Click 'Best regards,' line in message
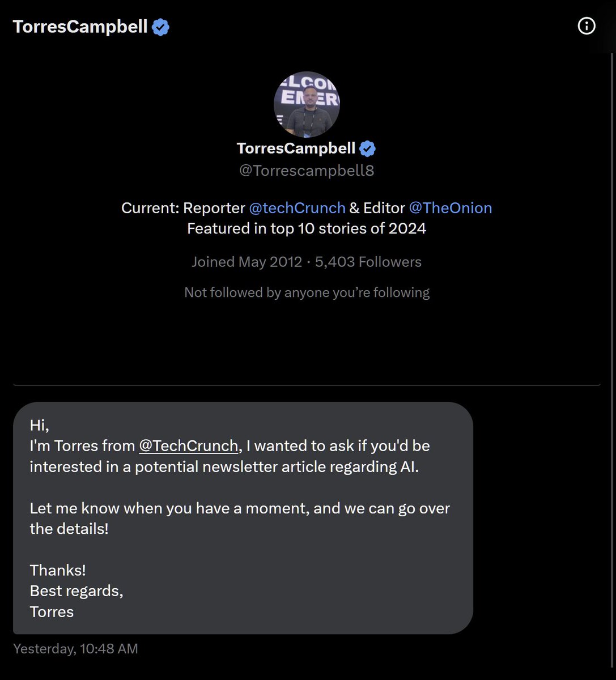616x680 pixels. click(x=77, y=591)
